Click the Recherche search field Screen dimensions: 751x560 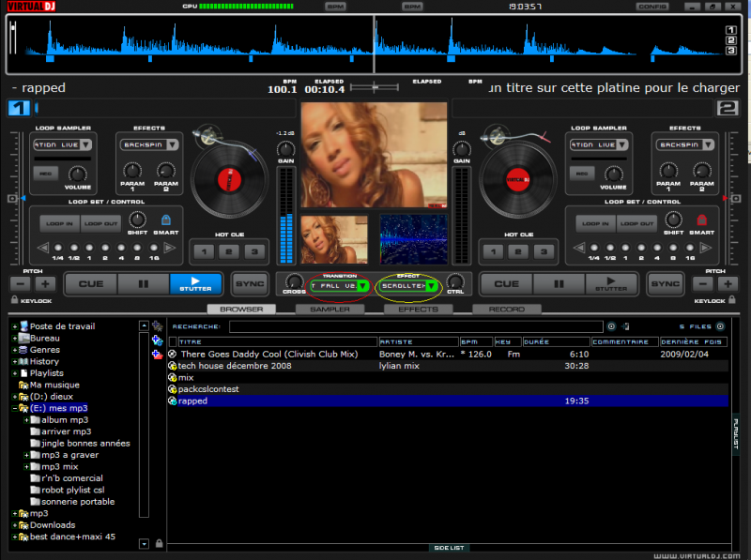pyautogui.click(x=415, y=326)
